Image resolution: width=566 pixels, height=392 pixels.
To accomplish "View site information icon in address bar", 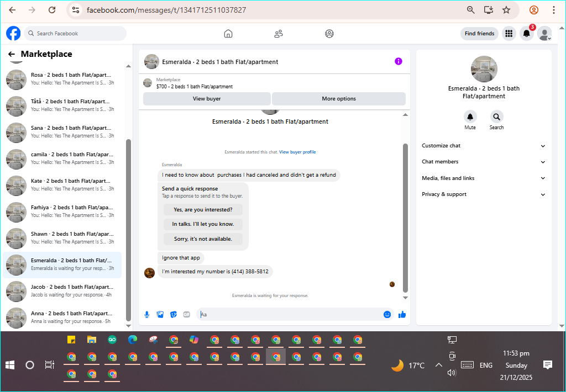I will pos(75,10).
